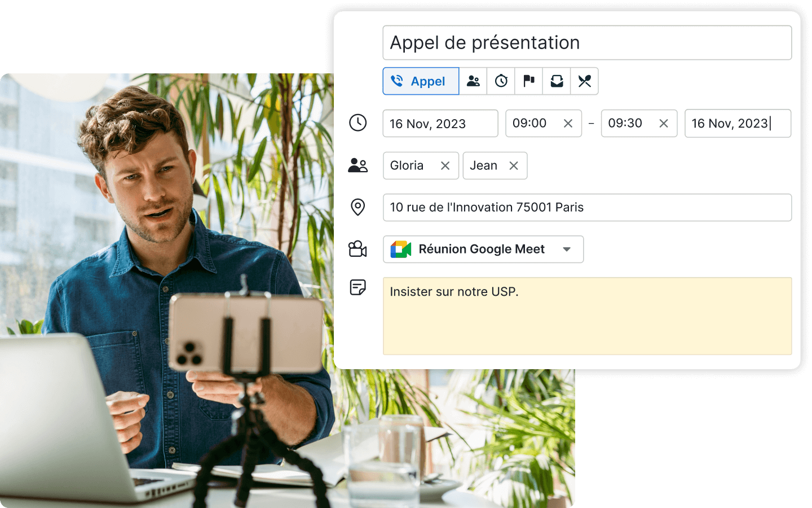Click the end date field with cursor
Viewport: 812px width, 508px height.
[737, 124]
